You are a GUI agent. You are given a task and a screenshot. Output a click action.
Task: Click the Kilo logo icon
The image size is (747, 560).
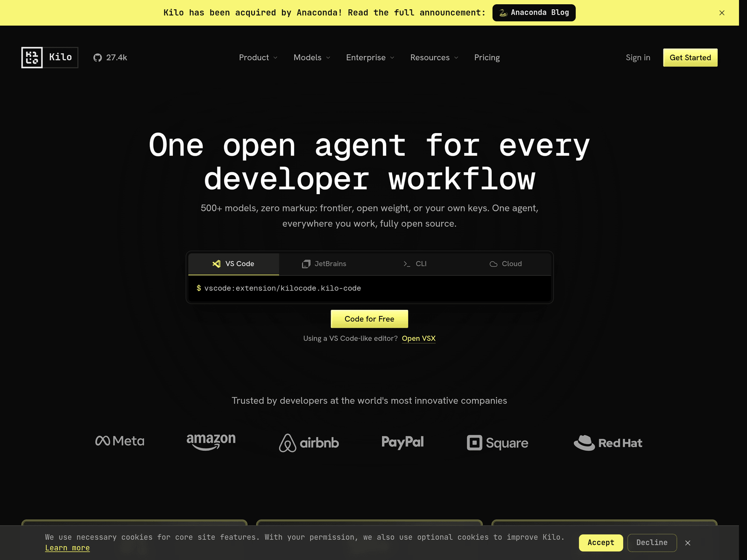tap(32, 57)
